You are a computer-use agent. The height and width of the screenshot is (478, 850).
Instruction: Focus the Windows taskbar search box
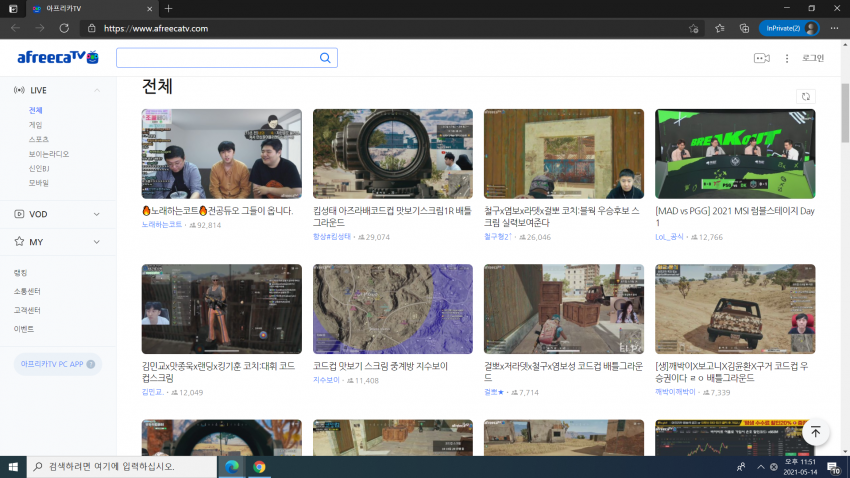click(x=121, y=467)
